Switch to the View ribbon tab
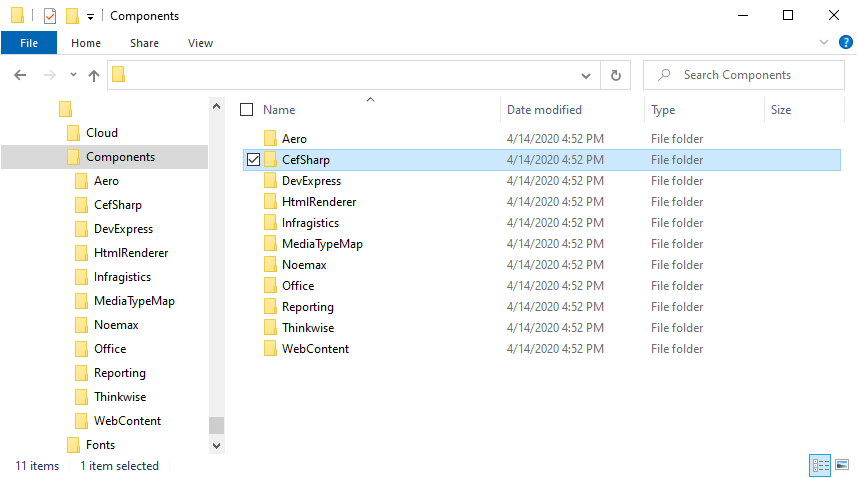858x478 pixels. (x=200, y=43)
